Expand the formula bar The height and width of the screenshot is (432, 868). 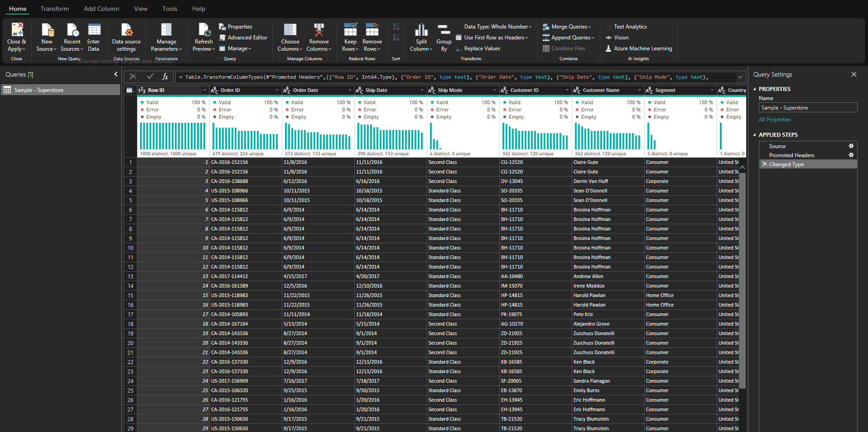click(740, 77)
